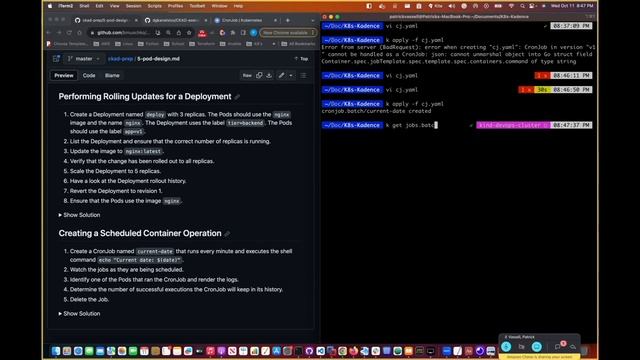Select the second GitHub browser tab

176,20
